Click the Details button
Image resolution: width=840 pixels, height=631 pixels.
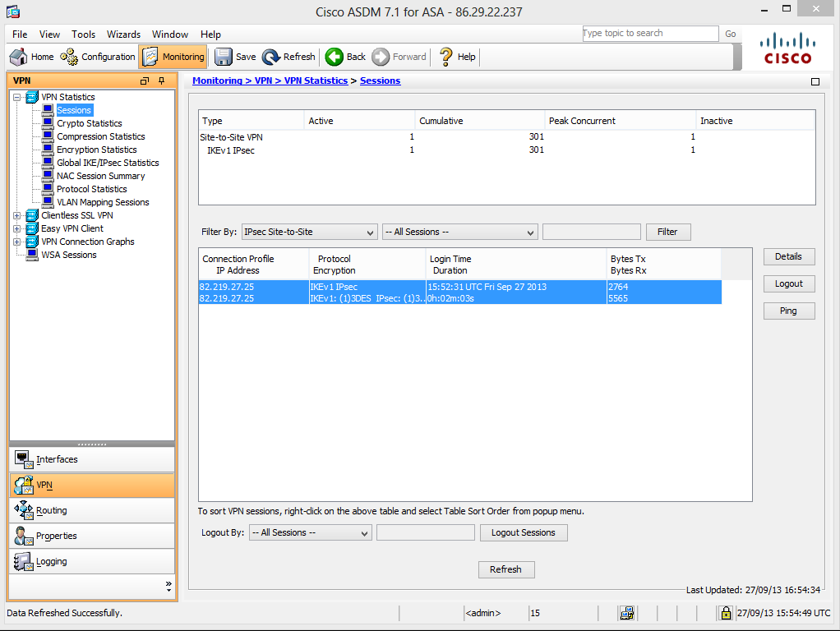point(789,256)
